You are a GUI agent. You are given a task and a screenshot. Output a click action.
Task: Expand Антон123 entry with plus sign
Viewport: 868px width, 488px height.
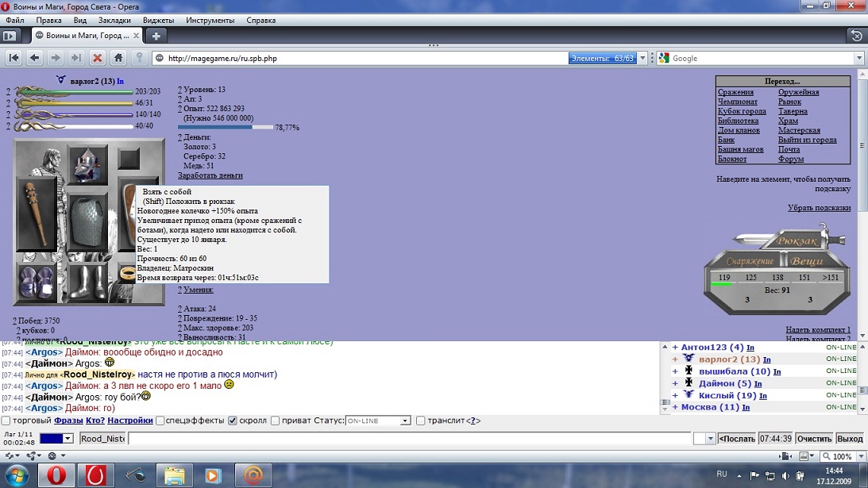tap(675, 348)
